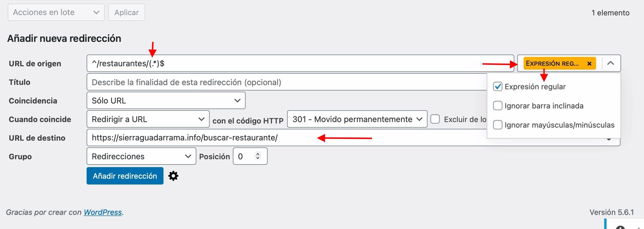The width and height of the screenshot is (644, 229).
Task: Click the Expresión reg... orange tag
Action: point(553,64)
